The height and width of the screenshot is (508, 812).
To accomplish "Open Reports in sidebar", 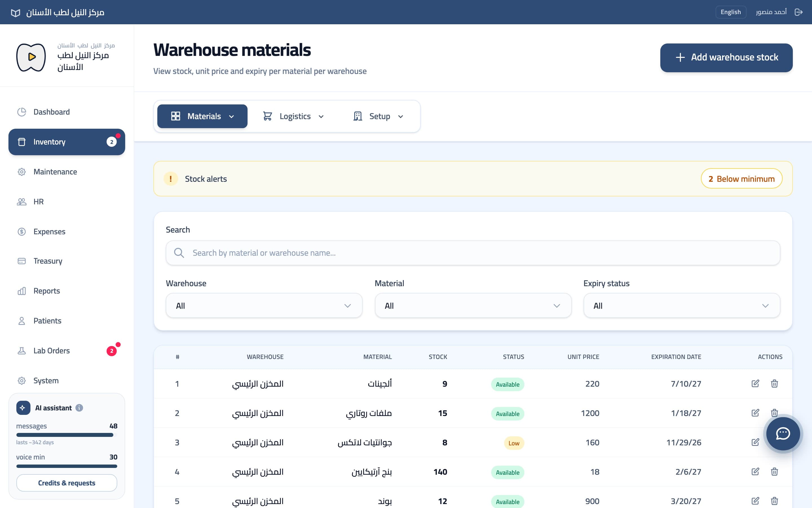I will 67,291.
